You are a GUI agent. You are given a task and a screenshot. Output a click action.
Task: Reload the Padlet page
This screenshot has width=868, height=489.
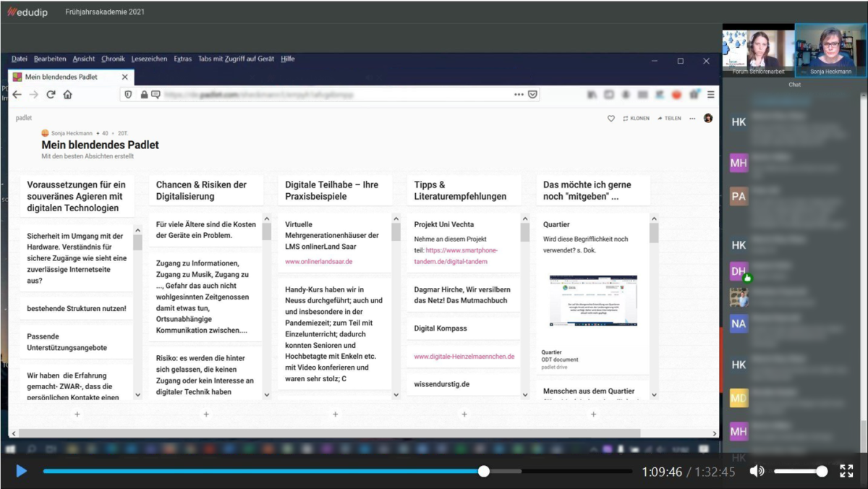(x=51, y=95)
